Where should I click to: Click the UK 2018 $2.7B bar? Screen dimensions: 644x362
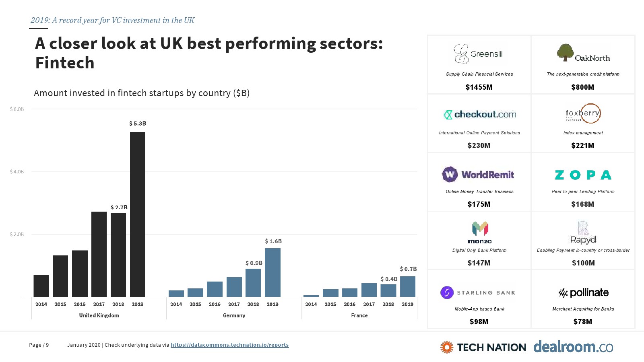118,255
